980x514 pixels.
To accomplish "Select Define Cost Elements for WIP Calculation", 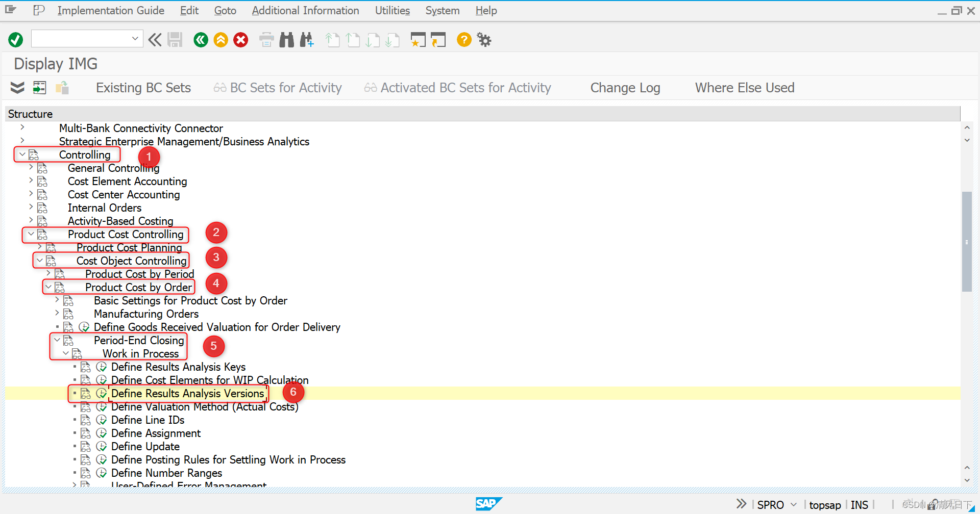I will click(210, 380).
